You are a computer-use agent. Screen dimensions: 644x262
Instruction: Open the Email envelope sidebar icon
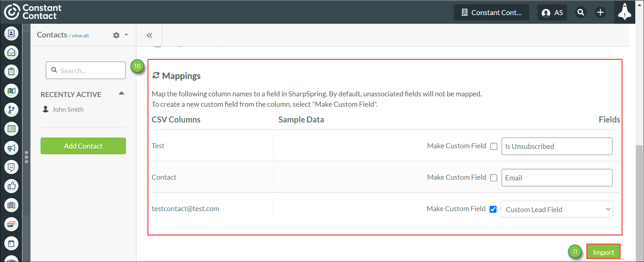click(x=11, y=53)
